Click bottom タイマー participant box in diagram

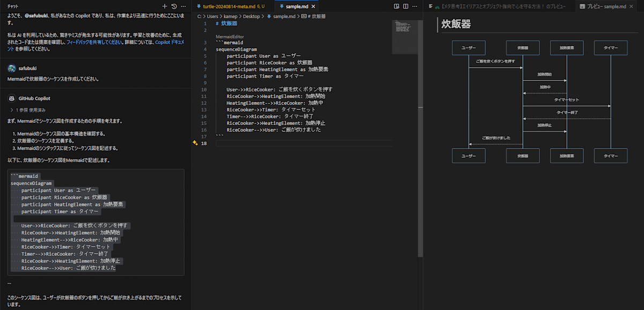611,156
